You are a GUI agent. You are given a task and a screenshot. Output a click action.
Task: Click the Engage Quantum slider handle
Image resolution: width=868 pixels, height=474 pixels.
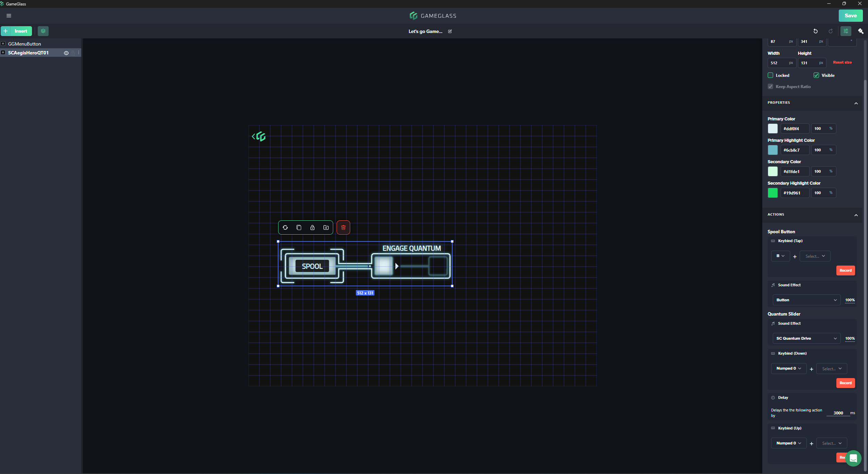[384, 266]
